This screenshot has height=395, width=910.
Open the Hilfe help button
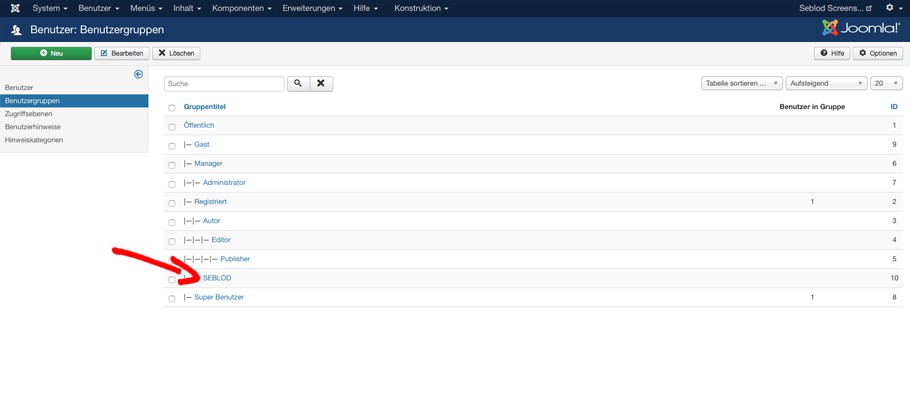pos(832,53)
